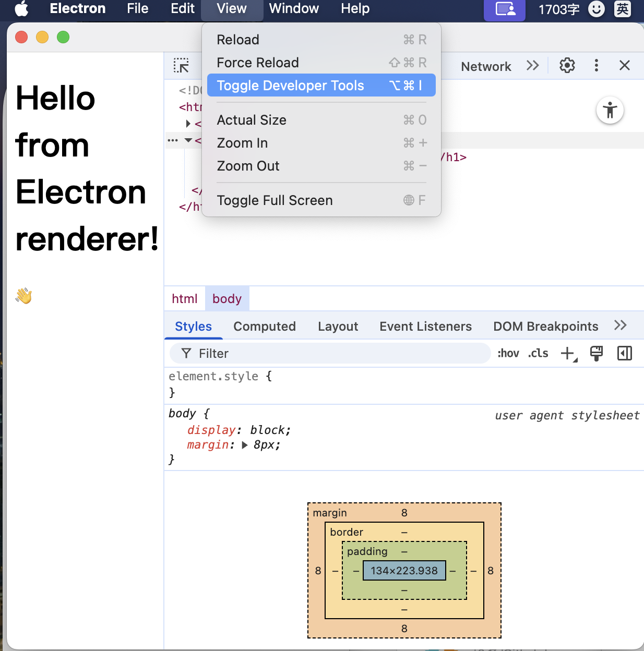Select Toggle Full Screen menu item
This screenshot has width=644, height=651.
[x=321, y=200]
